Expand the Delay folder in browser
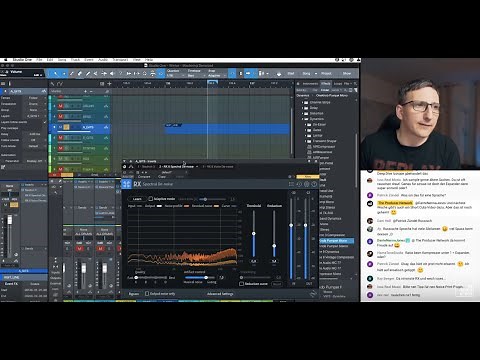The height and width of the screenshot is (360, 480). click(303, 108)
